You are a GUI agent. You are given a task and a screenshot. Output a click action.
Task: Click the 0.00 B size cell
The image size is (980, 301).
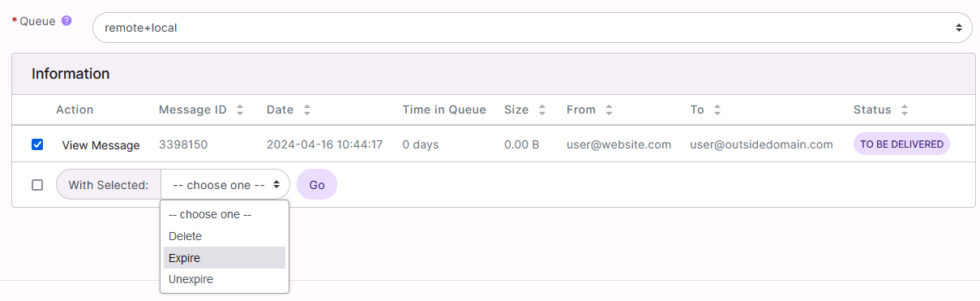[x=522, y=144]
